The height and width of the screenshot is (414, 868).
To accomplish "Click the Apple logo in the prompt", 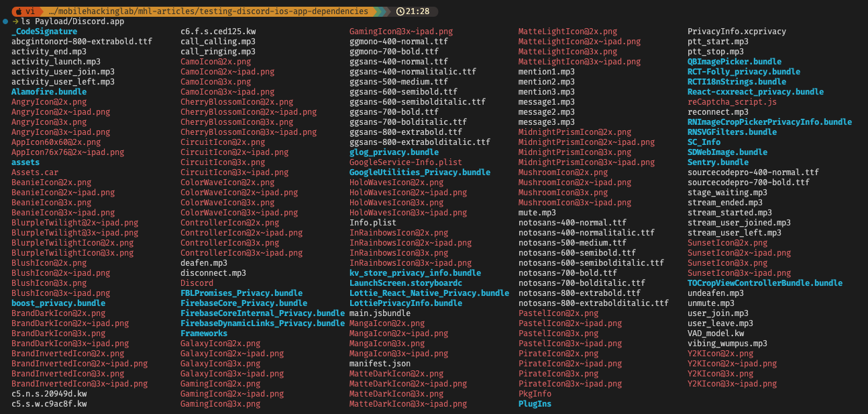I will [x=18, y=11].
